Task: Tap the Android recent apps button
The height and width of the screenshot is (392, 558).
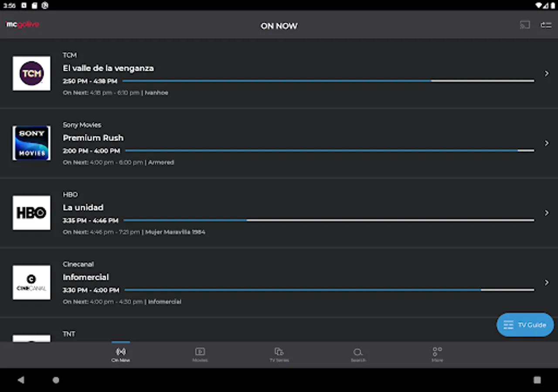Action: tap(537, 380)
